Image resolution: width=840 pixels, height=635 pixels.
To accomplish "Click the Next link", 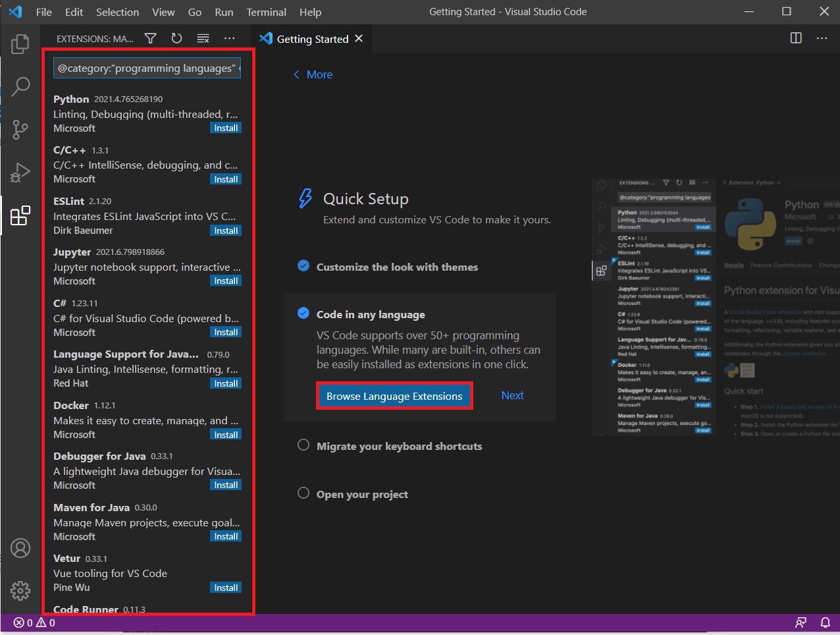I will point(512,395).
